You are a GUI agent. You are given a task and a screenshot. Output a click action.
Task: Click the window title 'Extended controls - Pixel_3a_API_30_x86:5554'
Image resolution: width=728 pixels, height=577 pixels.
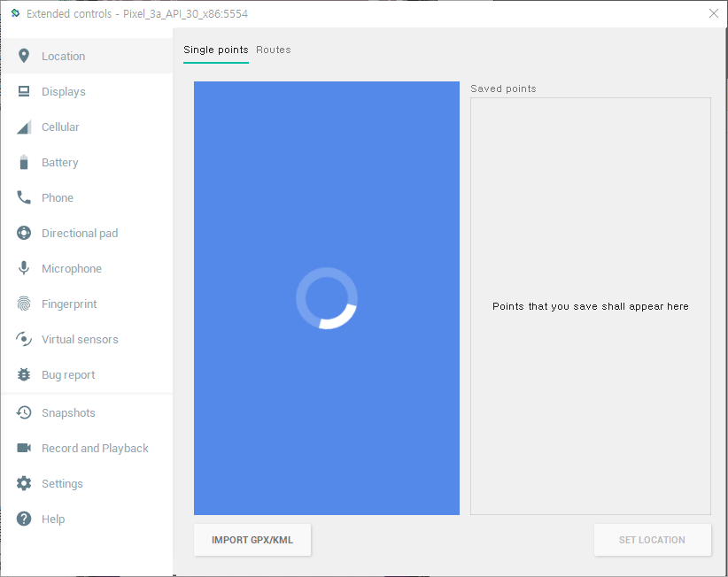[x=137, y=14]
